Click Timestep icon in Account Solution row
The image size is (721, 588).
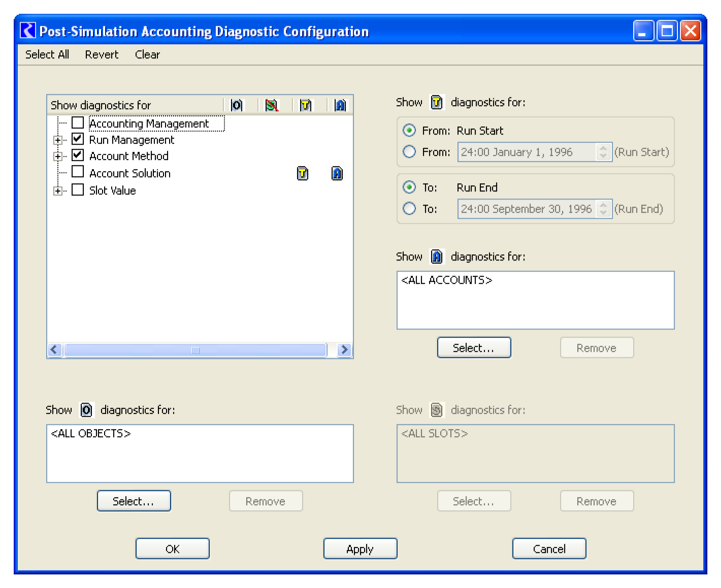pyautogui.click(x=303, y=174)
